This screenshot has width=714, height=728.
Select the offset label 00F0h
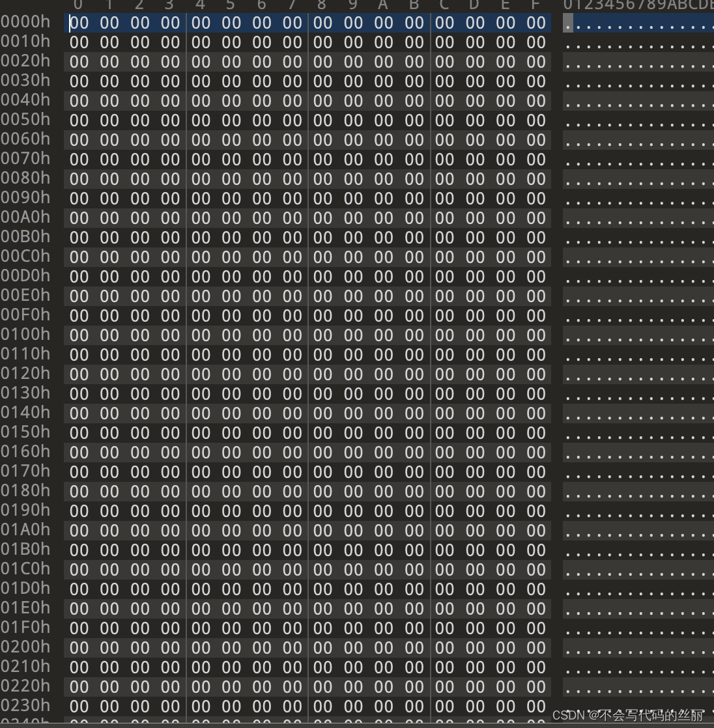click(25, 315)
